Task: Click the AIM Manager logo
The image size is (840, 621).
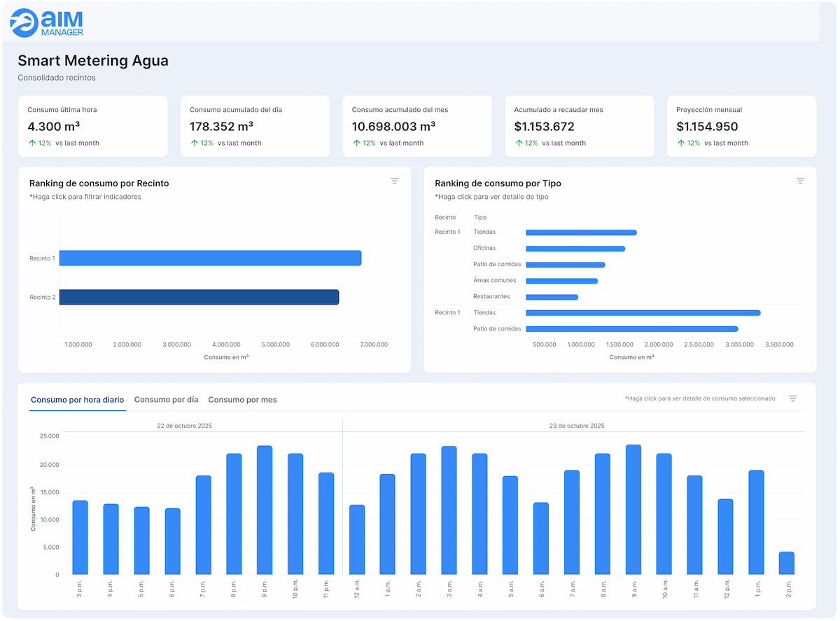Action: tap(48, 22)
